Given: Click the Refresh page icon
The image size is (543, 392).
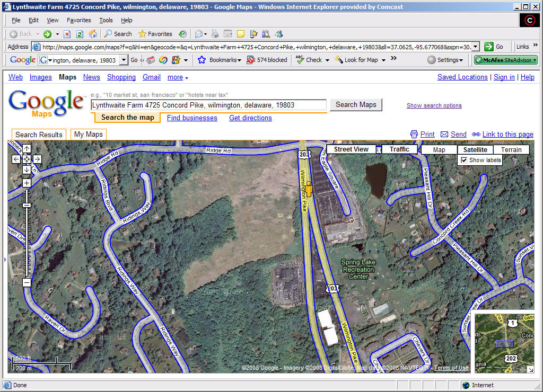Looking at the screenshot, I should click(80, 34).
